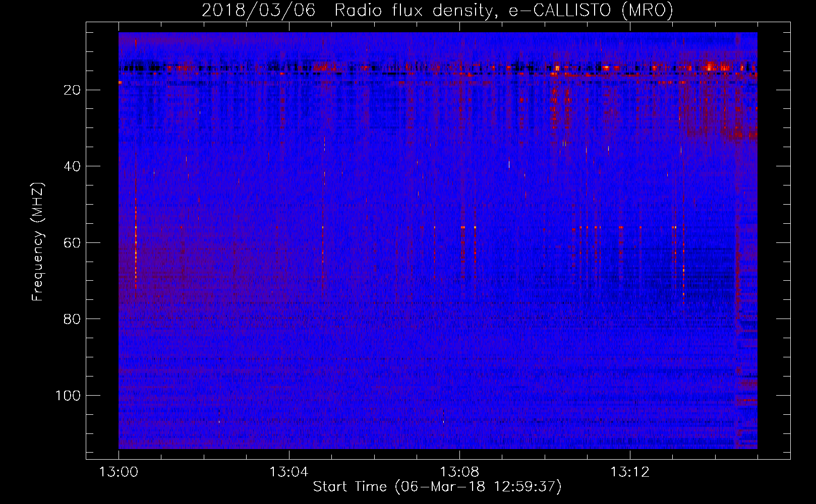Click the 13:00 time tick label
The height and width of the screenshot is (504, 816).
tap(119, 472)
